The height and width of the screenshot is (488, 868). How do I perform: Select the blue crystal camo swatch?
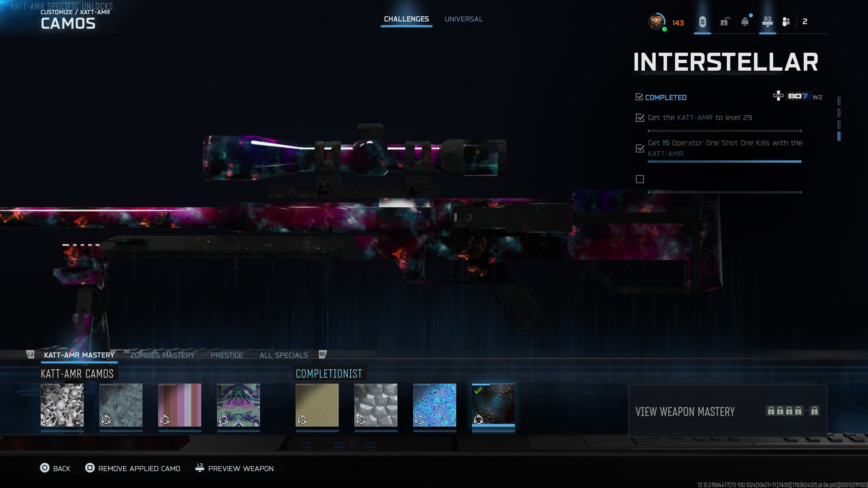pos(434,405)
